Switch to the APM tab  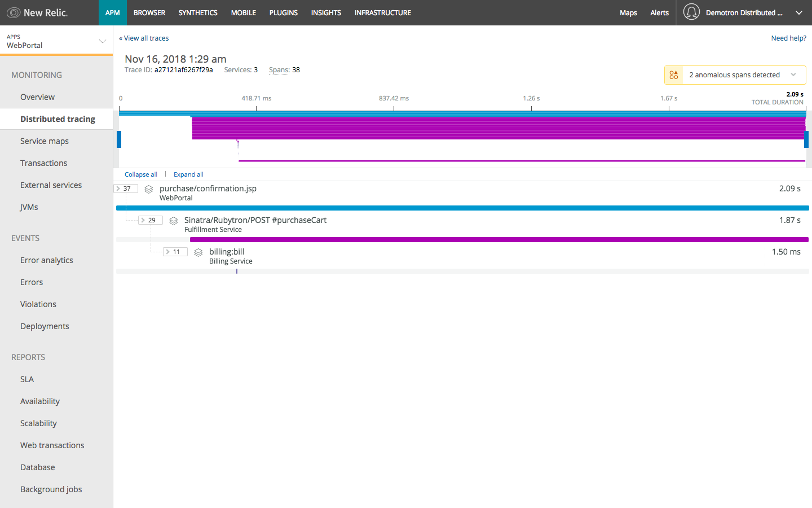[x=113, y=12]
